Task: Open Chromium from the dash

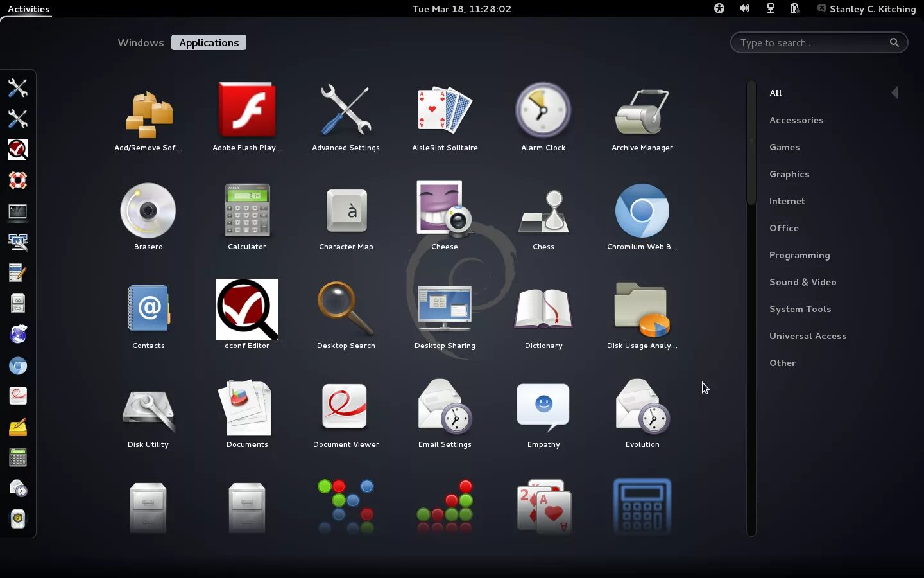Action: (x=18, y=365)
